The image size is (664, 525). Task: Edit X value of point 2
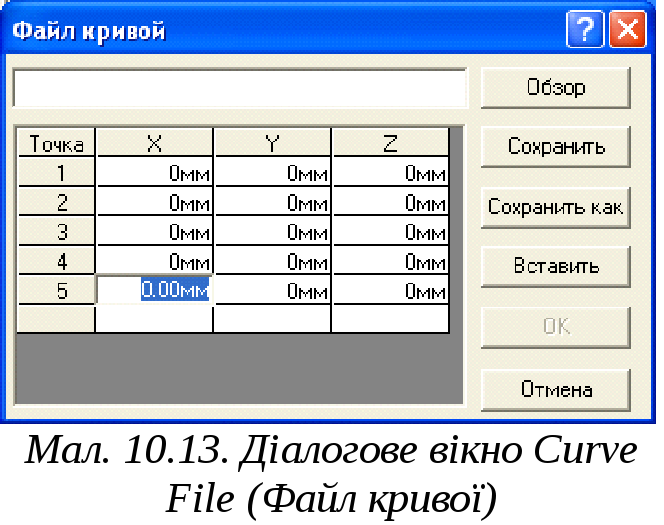[155, 202]
